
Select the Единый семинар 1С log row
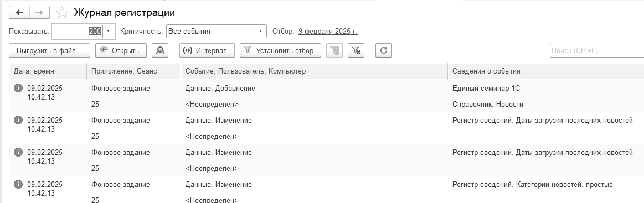327,96
